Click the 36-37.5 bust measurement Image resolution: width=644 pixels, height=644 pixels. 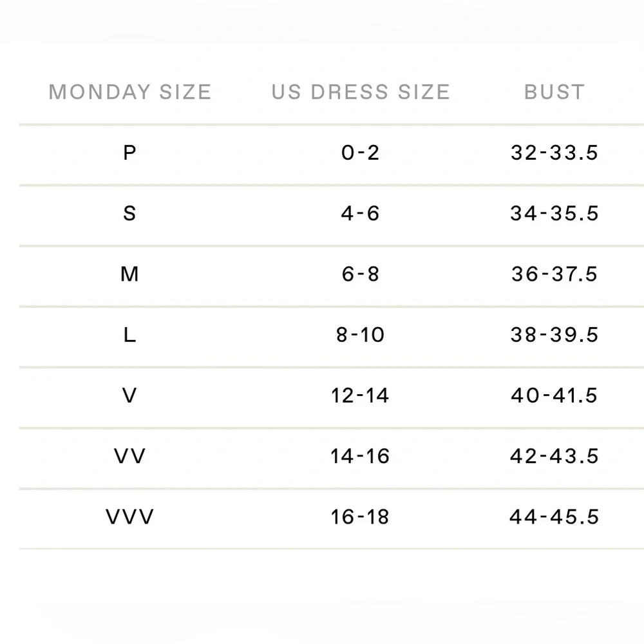554,274
